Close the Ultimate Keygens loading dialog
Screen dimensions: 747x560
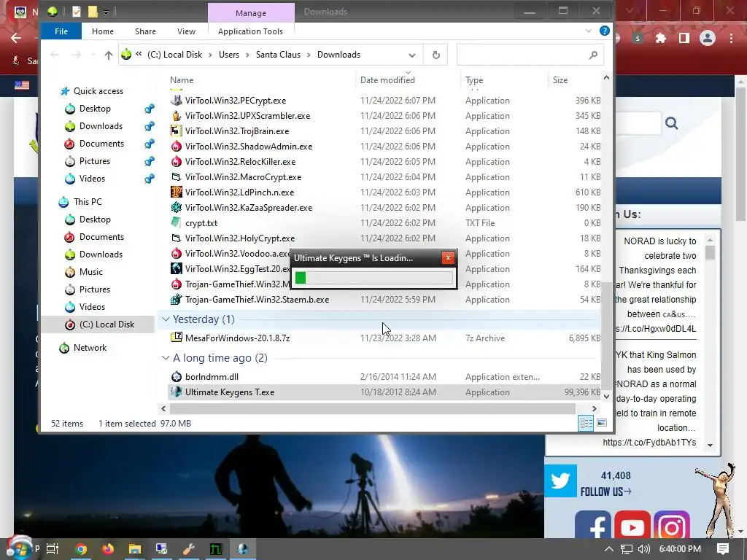[448, 257]
